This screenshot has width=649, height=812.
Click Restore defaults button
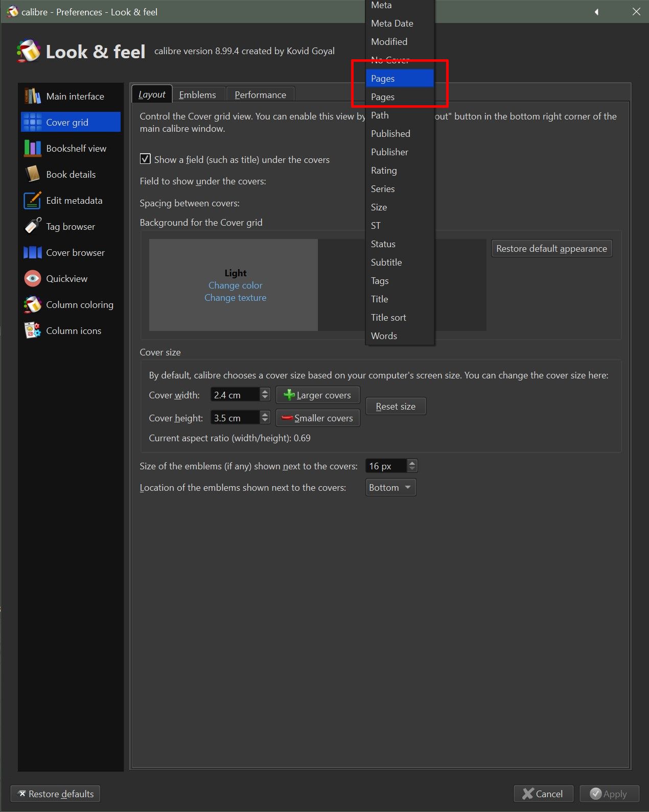(x=55, y=794)
